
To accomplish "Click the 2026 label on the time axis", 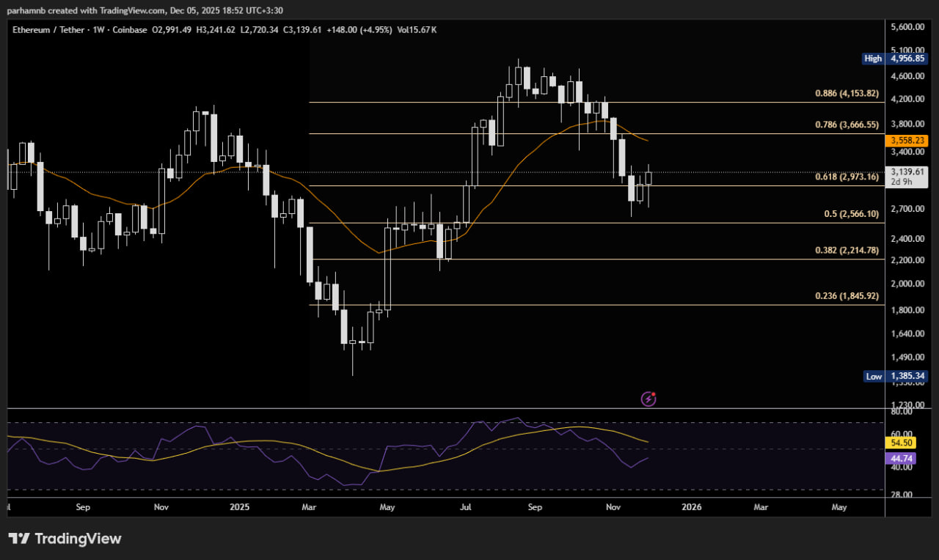I will (690, 506).
